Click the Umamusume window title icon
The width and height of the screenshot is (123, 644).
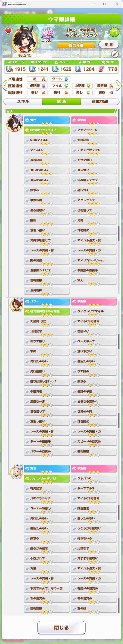(x=4, y=4)
